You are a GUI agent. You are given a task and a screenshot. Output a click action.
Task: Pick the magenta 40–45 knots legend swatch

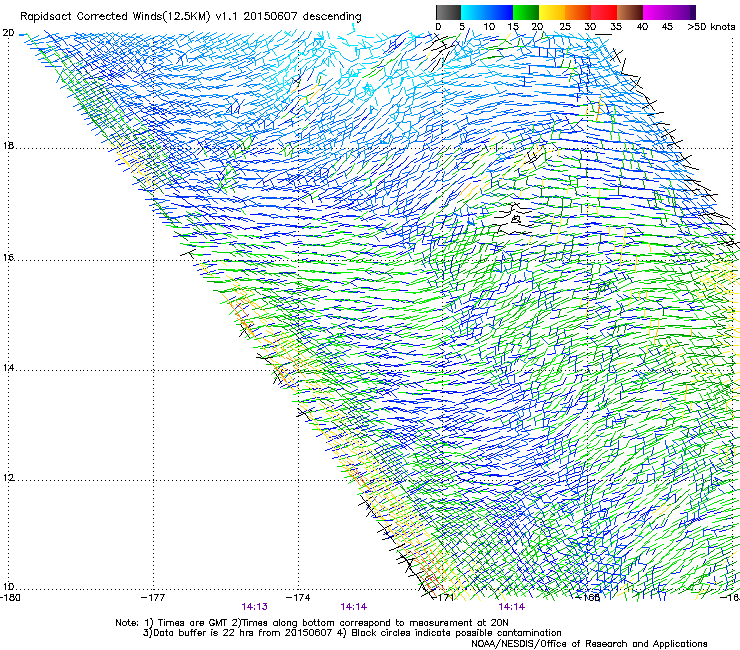(656, 12)
